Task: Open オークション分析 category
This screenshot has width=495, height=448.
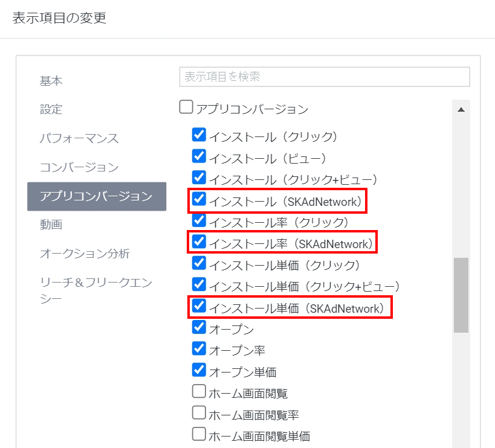Action: point(85,253)
